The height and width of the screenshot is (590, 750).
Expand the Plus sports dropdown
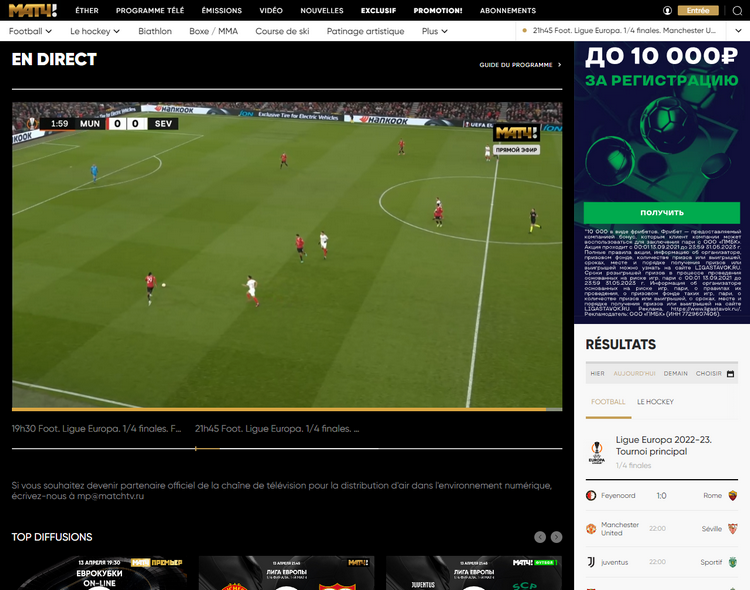434,31
